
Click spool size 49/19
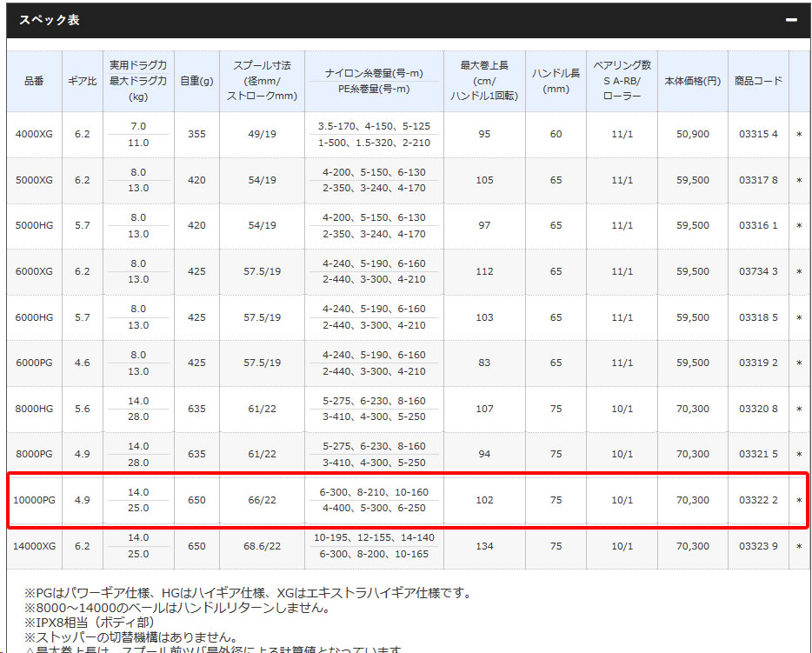coord(262,134)
